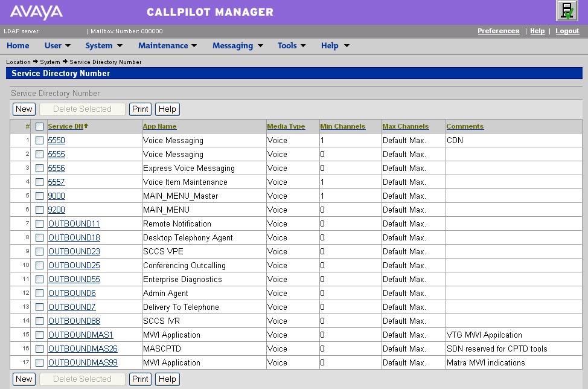588x389 pixels.
Task: Open the OUTBOUND11 service DN
Action: [74, 224]
